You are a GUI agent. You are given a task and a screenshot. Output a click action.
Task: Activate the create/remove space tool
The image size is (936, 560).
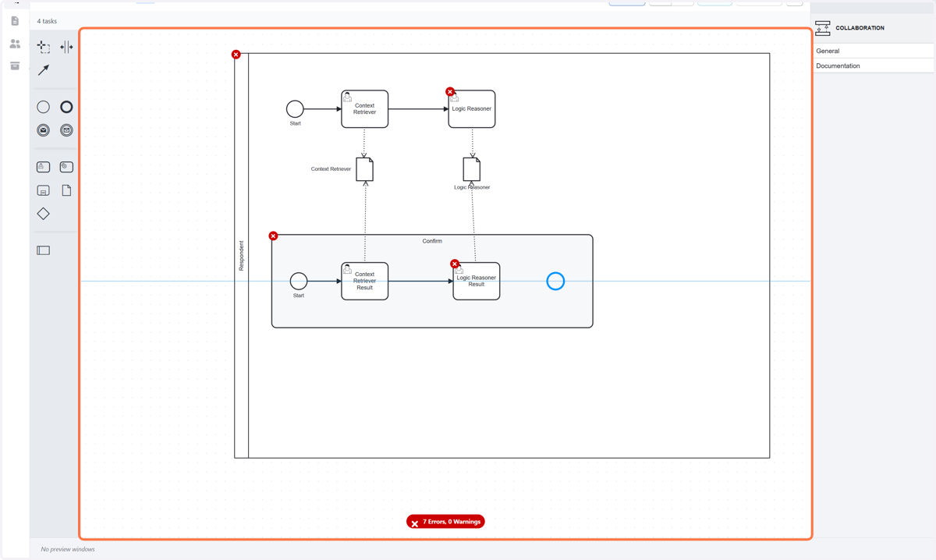coord(66,48)
